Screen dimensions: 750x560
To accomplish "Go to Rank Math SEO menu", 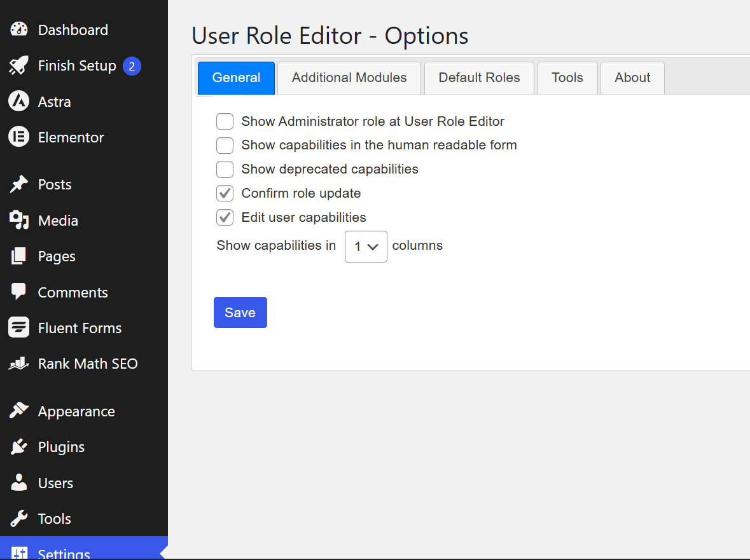I will (84, 364).
